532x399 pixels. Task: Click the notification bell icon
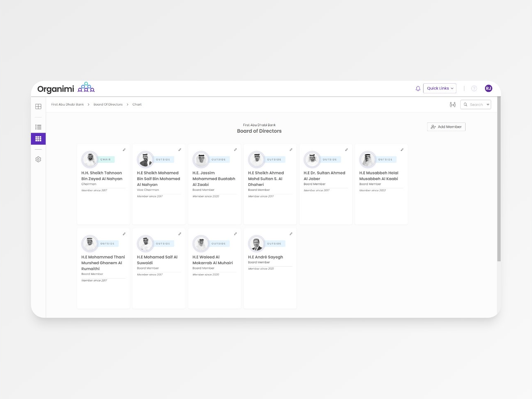click(418, 88)
